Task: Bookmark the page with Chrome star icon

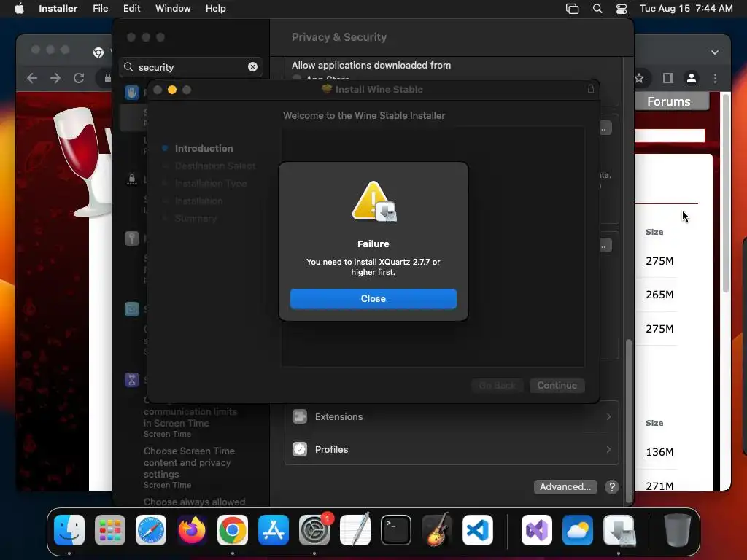Action: (639, 78)
